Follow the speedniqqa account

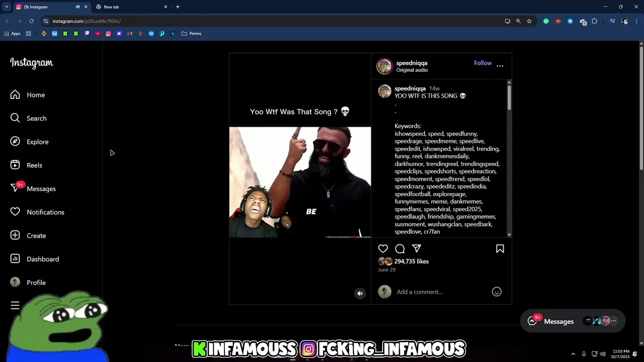[x=482, y=63]
